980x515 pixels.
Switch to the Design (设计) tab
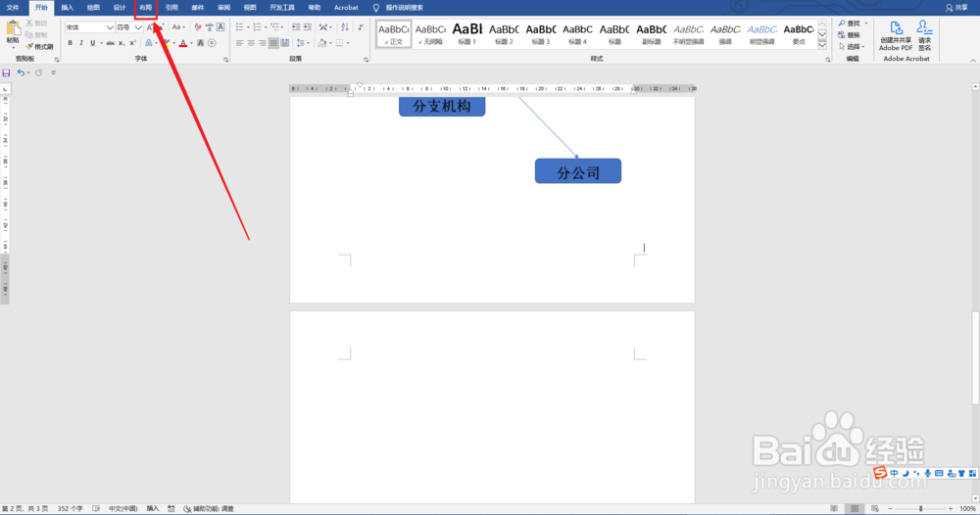point(120,8)
